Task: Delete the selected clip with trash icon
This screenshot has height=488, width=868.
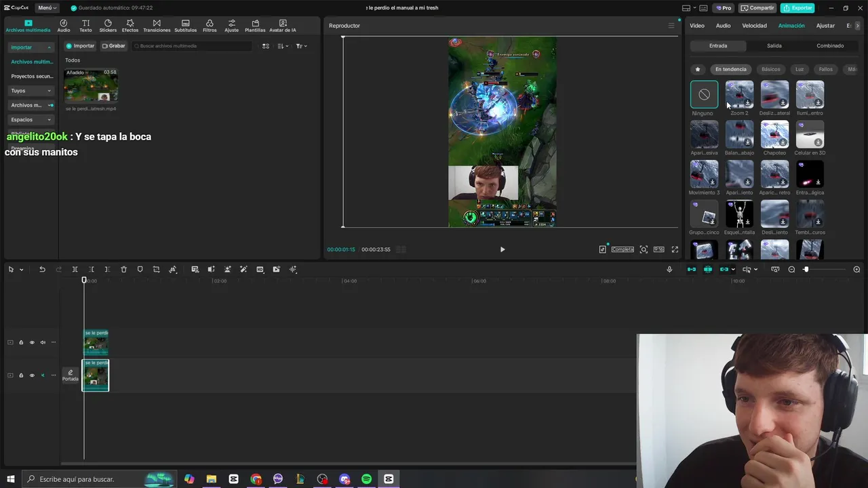Action: click(123, 269)
